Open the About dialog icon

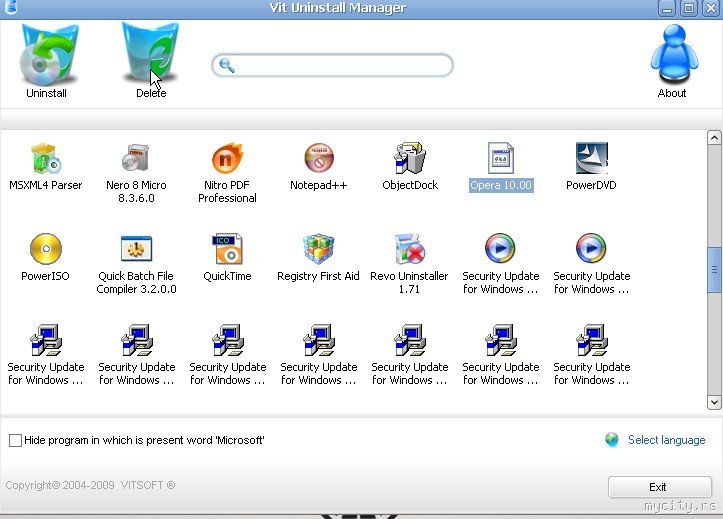point(674,53)
